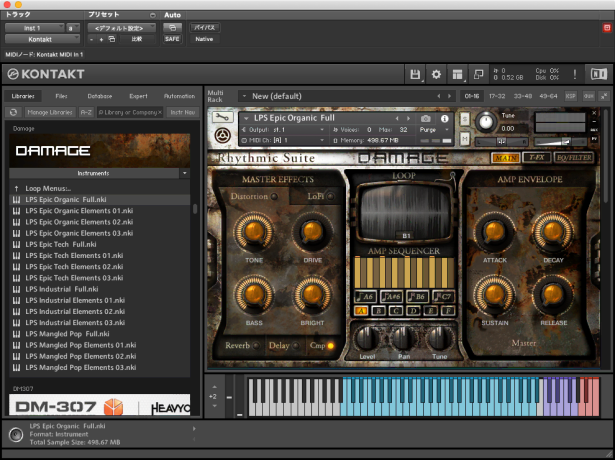Click the Manage Libraries button
This screenshot has width=615, height=460.
click(49, 113)
